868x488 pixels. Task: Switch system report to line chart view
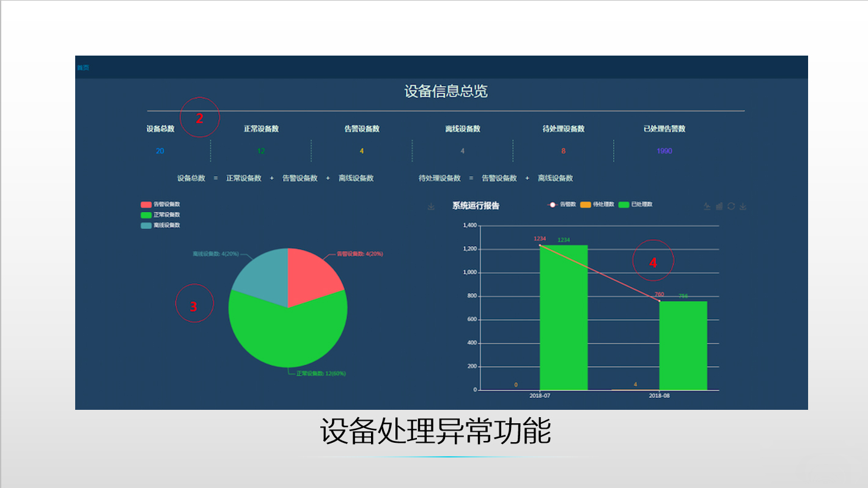coord(707,206)
